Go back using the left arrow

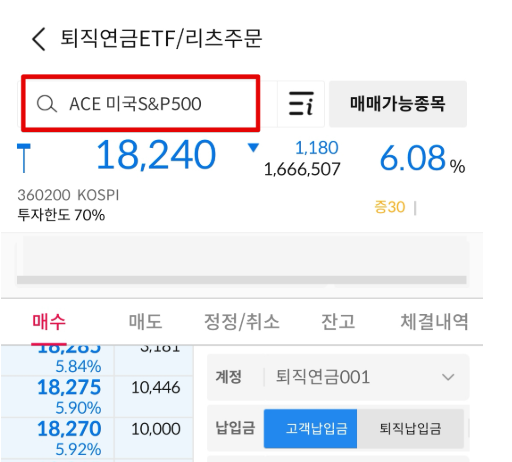pos(39,39)
